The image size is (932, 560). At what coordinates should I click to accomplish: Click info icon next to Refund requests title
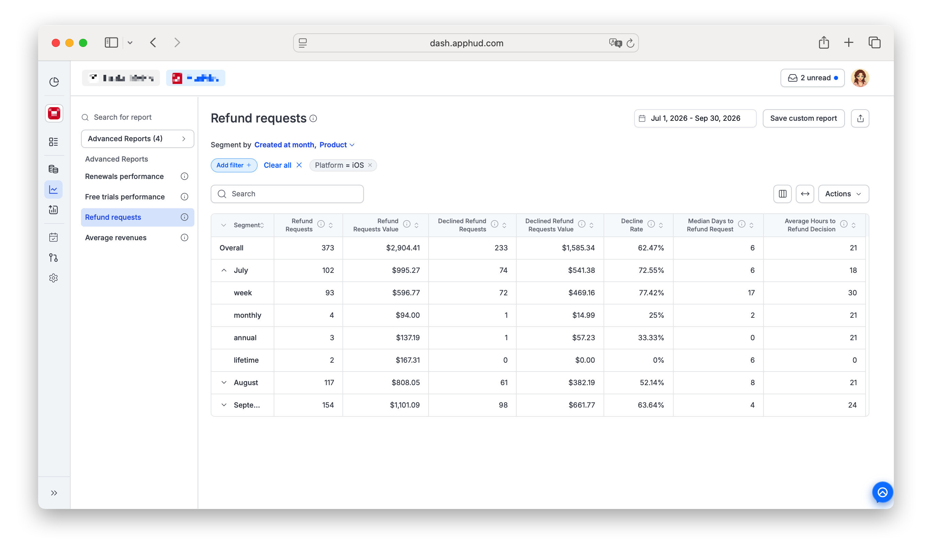313,118
